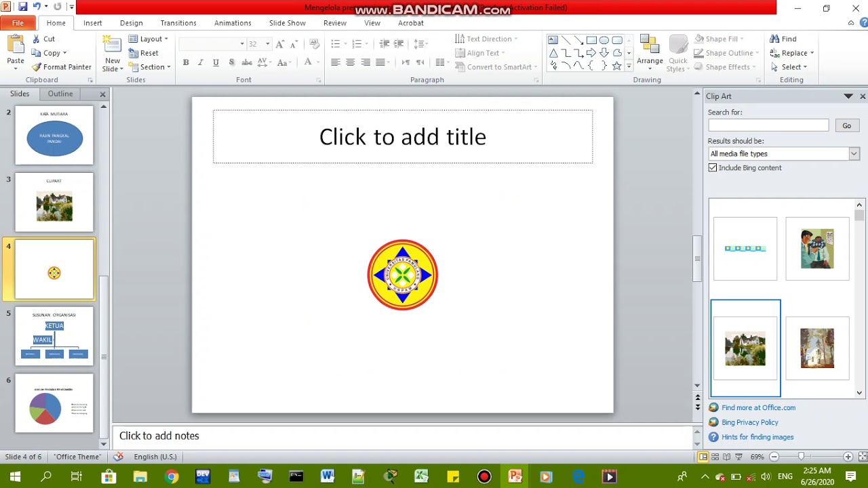Viewport: 868px width, 488px height.
Task: Open the Transitions tab
Action: 178,23
